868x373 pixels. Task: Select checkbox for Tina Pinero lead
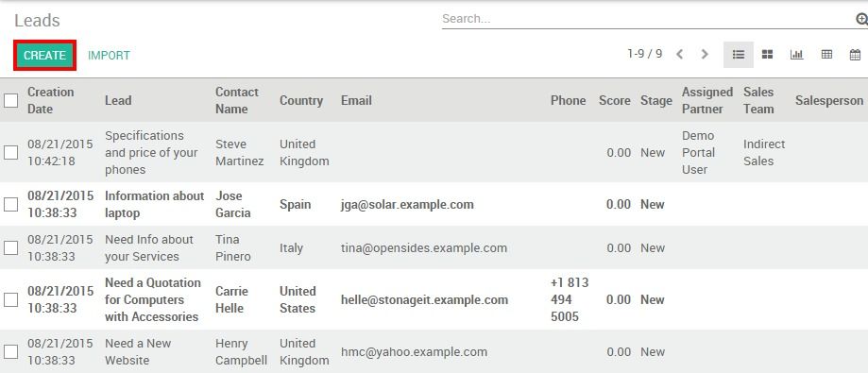(x=11, y=248)
